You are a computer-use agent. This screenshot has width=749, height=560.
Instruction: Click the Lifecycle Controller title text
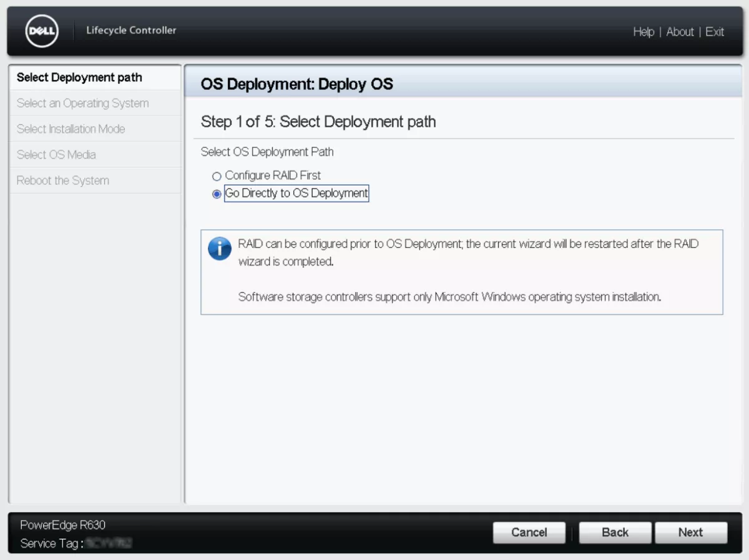point(131,30)
